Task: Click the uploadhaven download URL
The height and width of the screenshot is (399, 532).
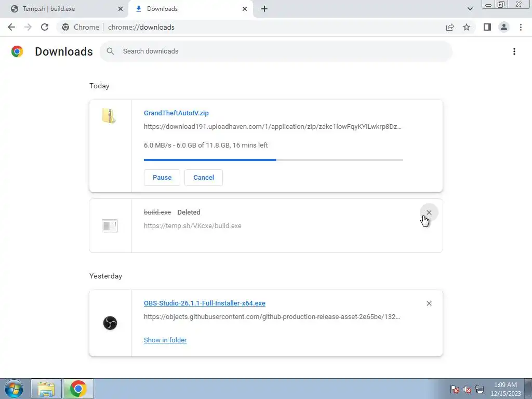Action: coord(272,127)
